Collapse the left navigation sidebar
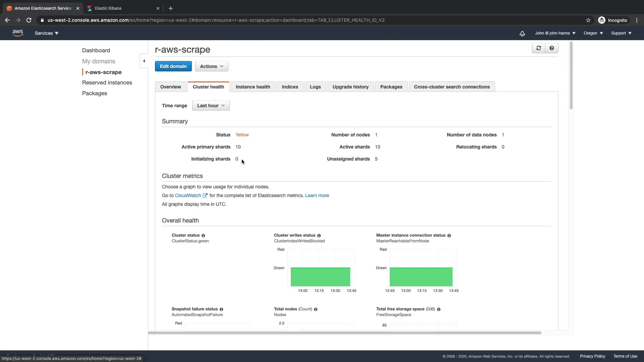 point(144,61)
